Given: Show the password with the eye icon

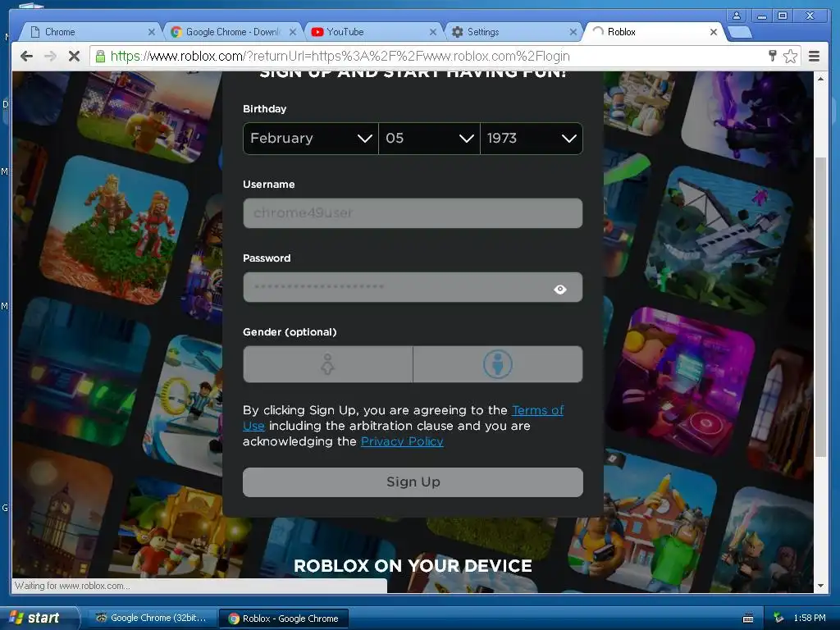Looking at the screenshot, I should pos(559,290).
